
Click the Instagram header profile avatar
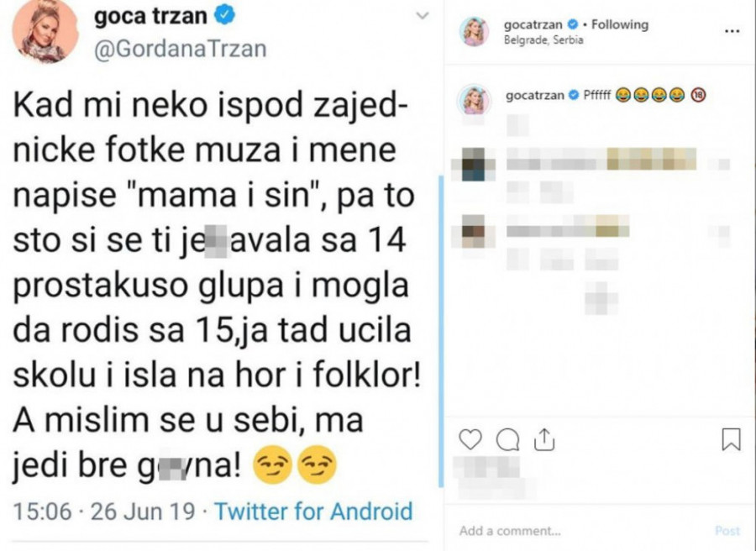pos(473,31)
